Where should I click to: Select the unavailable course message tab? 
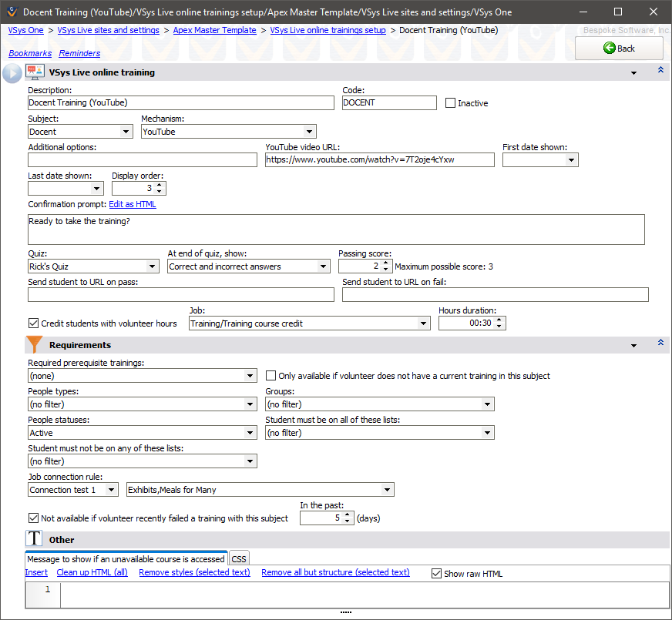click(x=126, y=559)
